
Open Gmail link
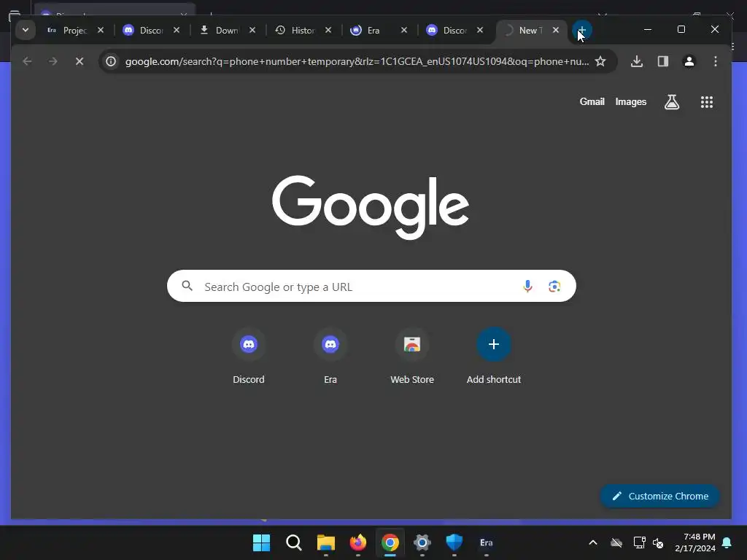pyautogui.click(x=592, y=101)
